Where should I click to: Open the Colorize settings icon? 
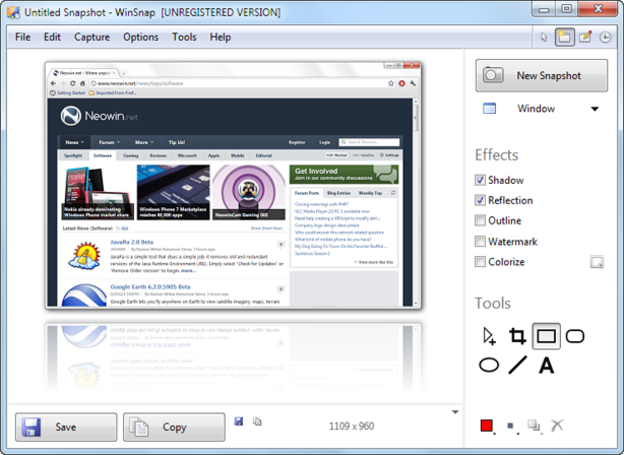pyautogui.click(x=597, y=262)
